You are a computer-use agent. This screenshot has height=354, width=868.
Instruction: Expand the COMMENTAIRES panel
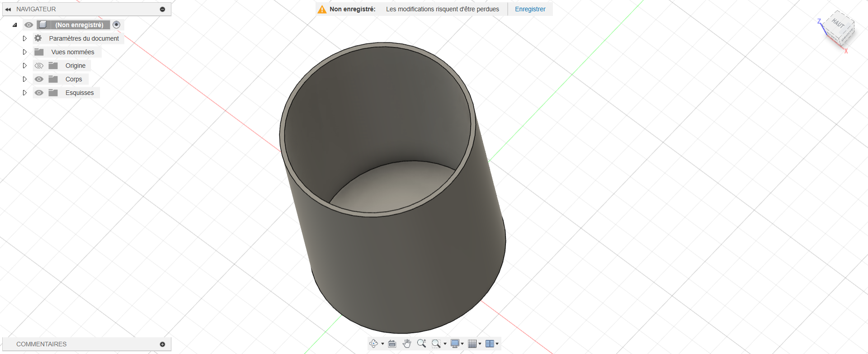(x=162, y=344)
